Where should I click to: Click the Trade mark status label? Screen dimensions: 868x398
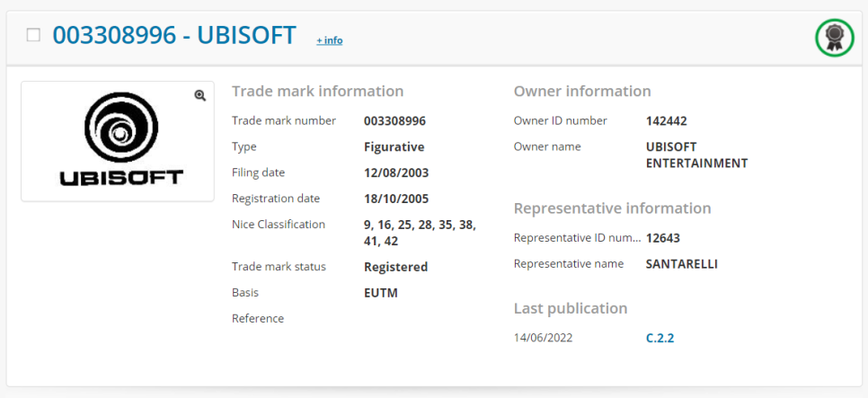click(x=279, y=267)
